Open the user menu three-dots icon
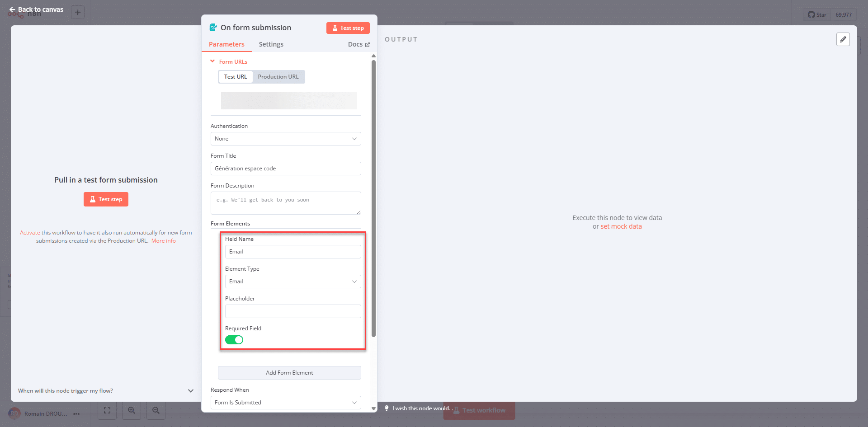The image size is (868, 427). pos(76,414)
